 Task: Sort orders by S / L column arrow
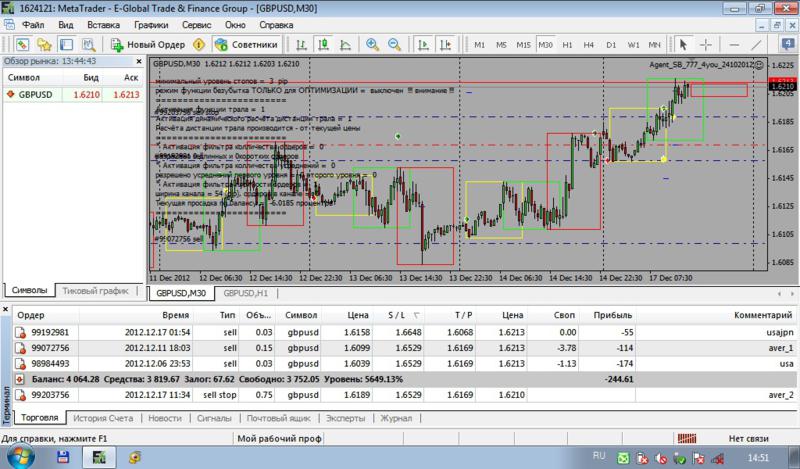pyautogui.click(x=417, y=315)
